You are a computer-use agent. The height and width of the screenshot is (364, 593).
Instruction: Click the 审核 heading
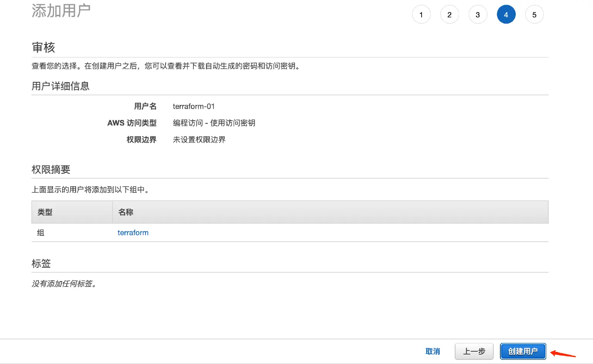pos(43,47)
